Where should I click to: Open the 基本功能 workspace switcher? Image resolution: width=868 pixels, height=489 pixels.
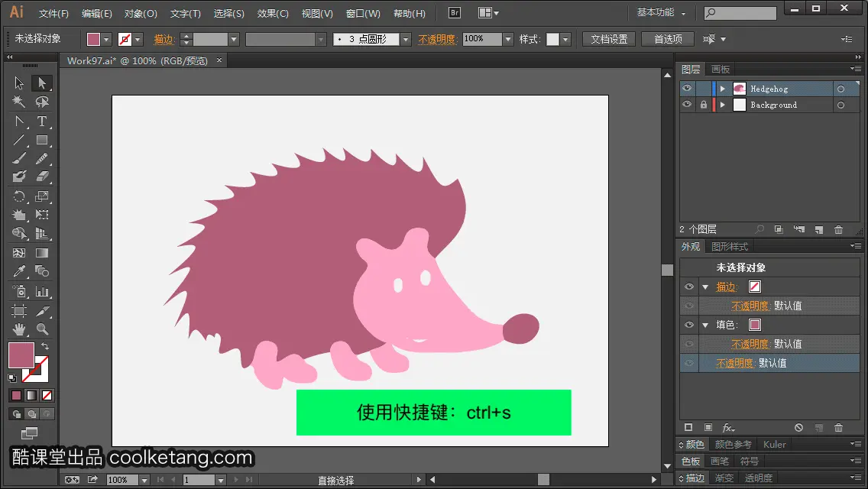(x=661, y=12)
